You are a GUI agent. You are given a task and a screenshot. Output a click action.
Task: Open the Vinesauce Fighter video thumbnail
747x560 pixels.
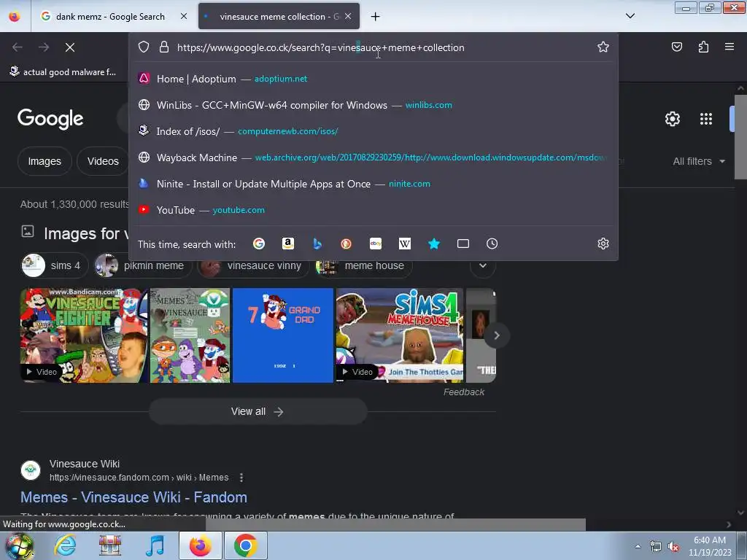coord(84,335)
